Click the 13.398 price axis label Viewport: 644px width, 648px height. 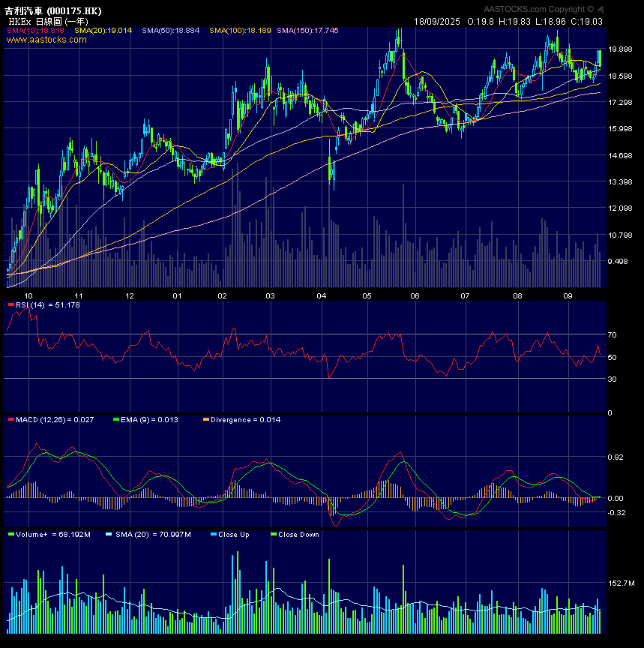tap(620, 181)
